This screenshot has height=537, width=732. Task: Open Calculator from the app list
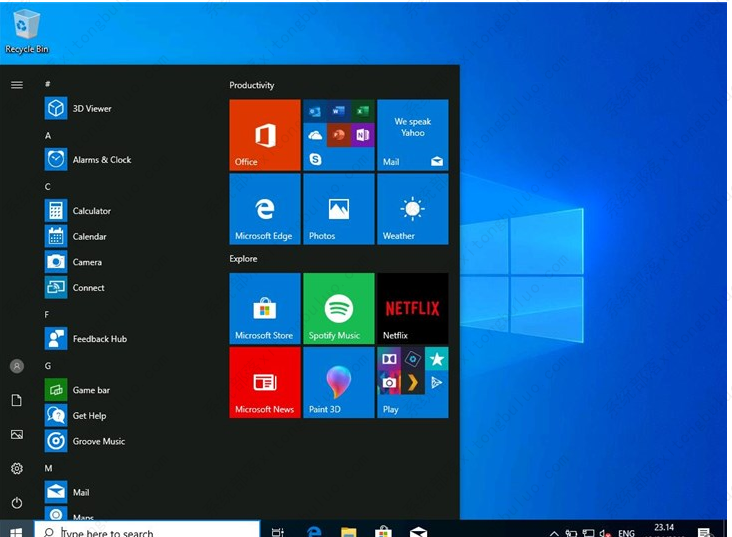[x=91, y=211]
